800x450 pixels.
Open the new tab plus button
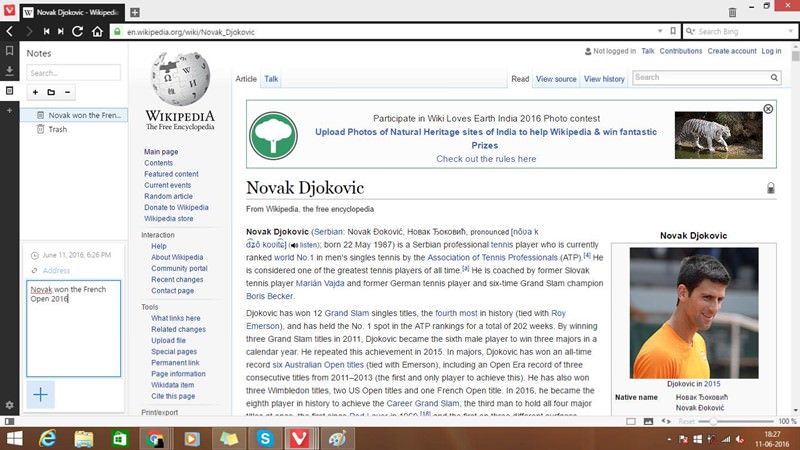[135, 12]
